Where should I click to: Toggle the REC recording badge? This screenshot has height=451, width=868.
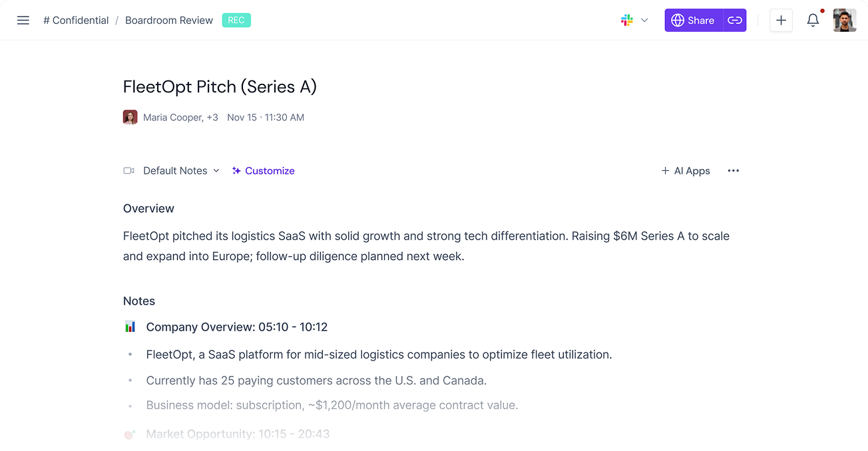[236, 20]
